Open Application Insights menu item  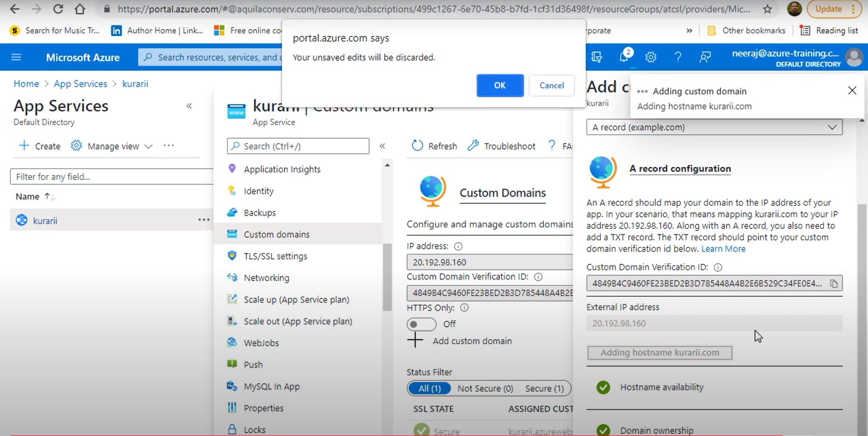click(282, 169)
